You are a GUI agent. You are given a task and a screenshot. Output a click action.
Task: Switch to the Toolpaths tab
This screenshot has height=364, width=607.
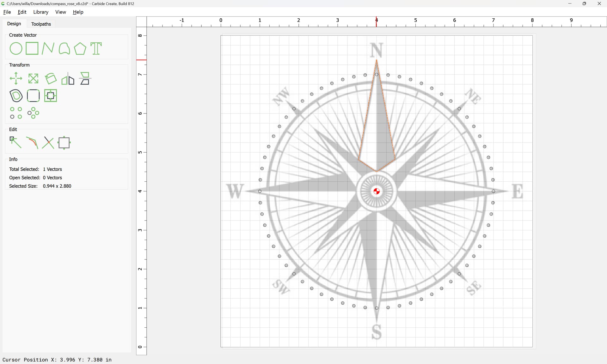pos(41,24)
